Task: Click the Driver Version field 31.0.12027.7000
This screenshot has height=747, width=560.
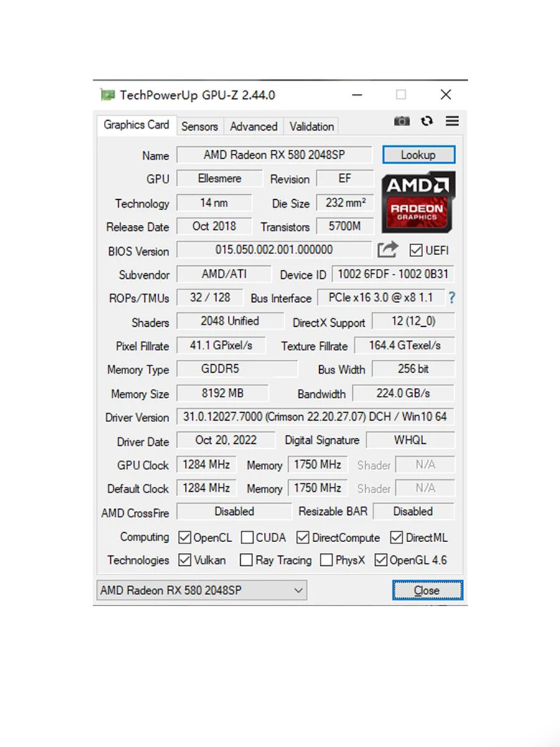Action: [315, 417]
